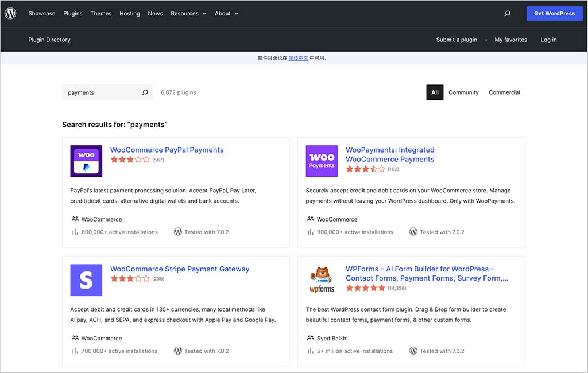This screenshot has height=373, width=588.
Task: Open the WooPayments purple logo thumbnail
Action: (322, 161)
